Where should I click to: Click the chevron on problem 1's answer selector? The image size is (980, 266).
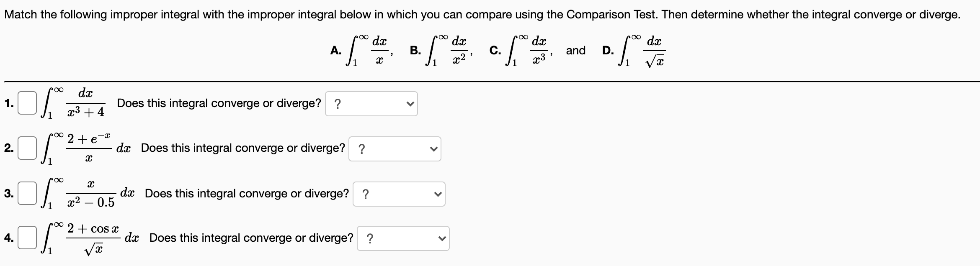(410, 103)
